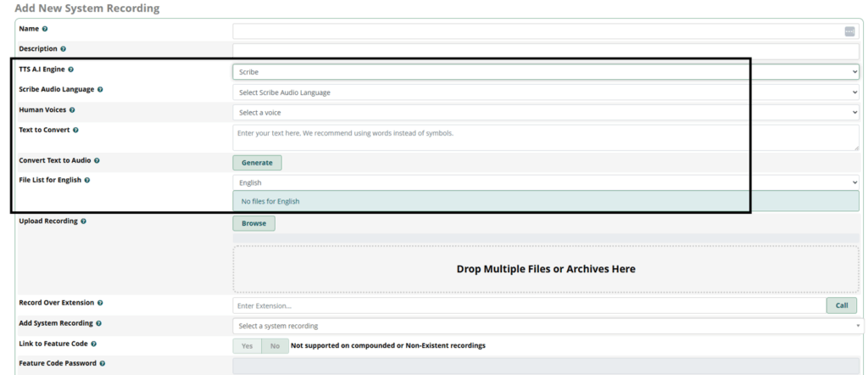Show help for Text to Convert

[75, 131]
